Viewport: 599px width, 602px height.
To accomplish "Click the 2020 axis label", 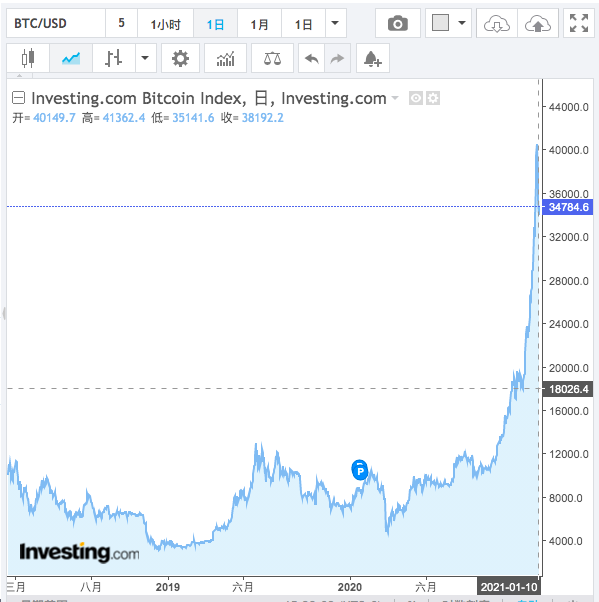I will coord(349,587).
